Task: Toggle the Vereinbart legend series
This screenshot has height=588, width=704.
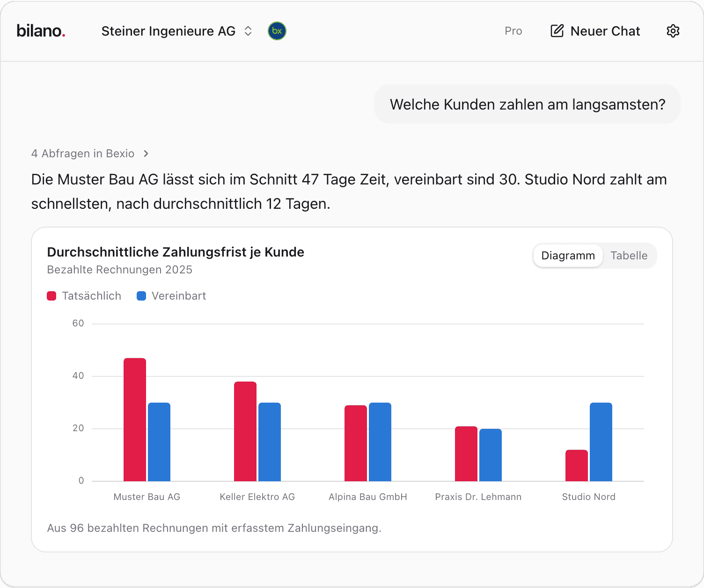Action: (x=171, y=296)
